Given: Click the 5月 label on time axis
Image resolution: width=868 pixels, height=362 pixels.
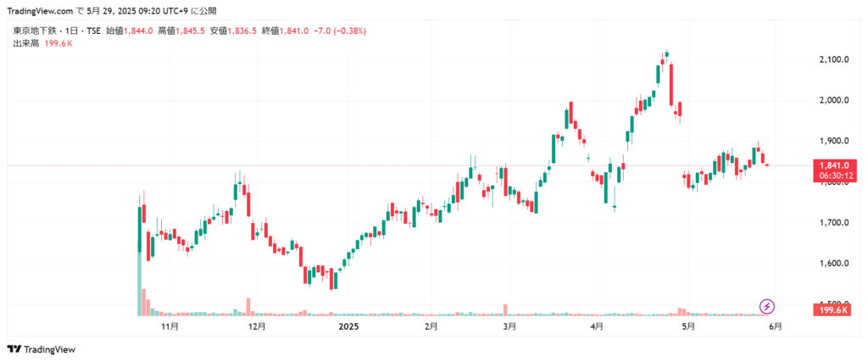Looking at the screenshot, I should point(688,326).
